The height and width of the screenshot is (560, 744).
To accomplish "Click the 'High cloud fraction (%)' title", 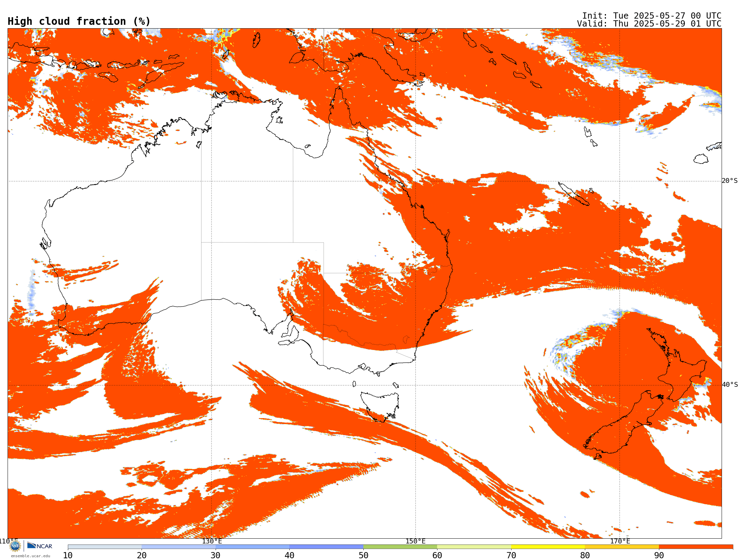I will click(79, 21).
